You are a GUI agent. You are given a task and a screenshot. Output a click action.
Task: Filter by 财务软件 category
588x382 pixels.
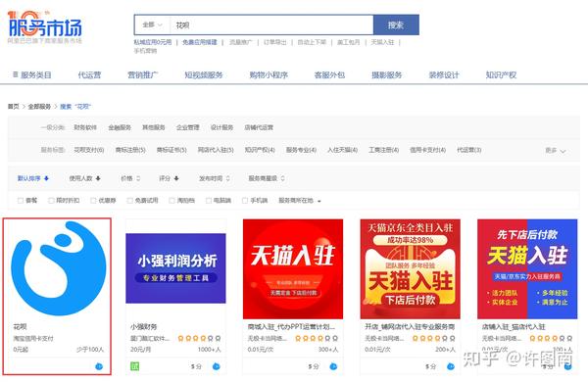(85, 127)
